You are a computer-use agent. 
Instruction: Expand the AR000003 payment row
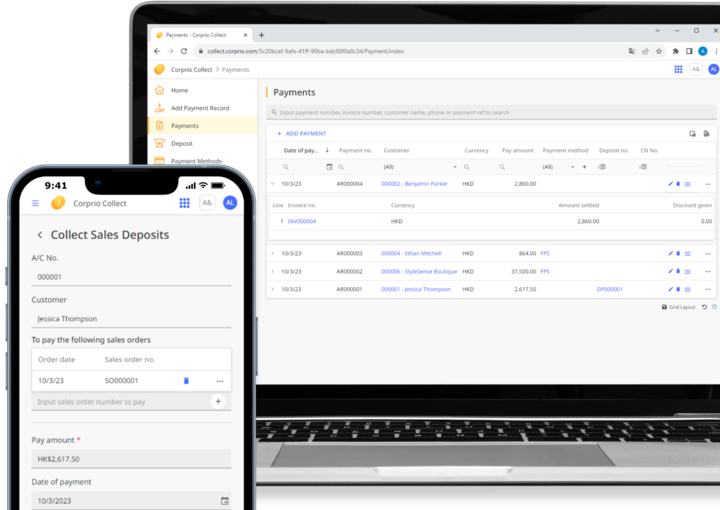[x=272, y=253]
